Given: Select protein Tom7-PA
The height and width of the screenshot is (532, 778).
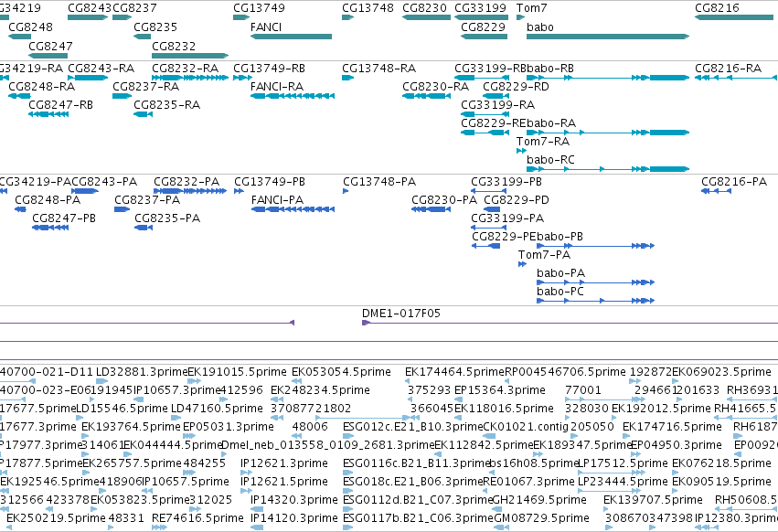Looking at the screenshot, I should pos(544,255).
